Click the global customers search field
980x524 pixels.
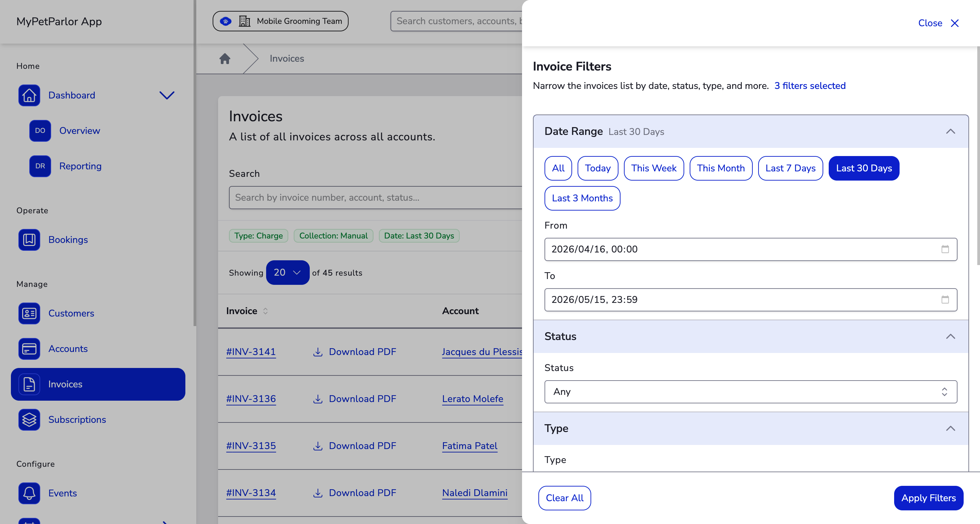coord(457,21)
